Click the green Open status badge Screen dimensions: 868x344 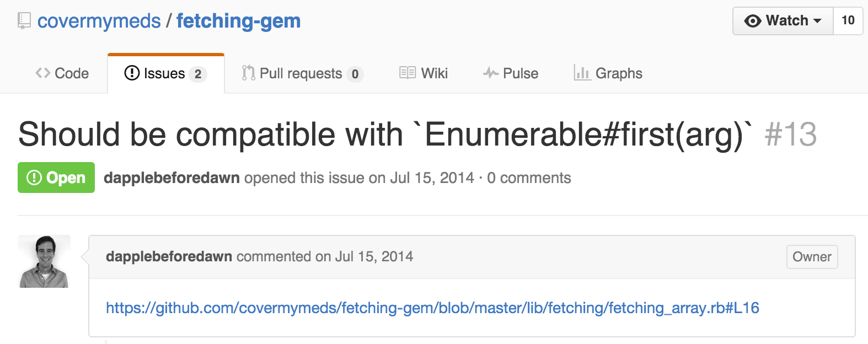[x=56, y=178]
